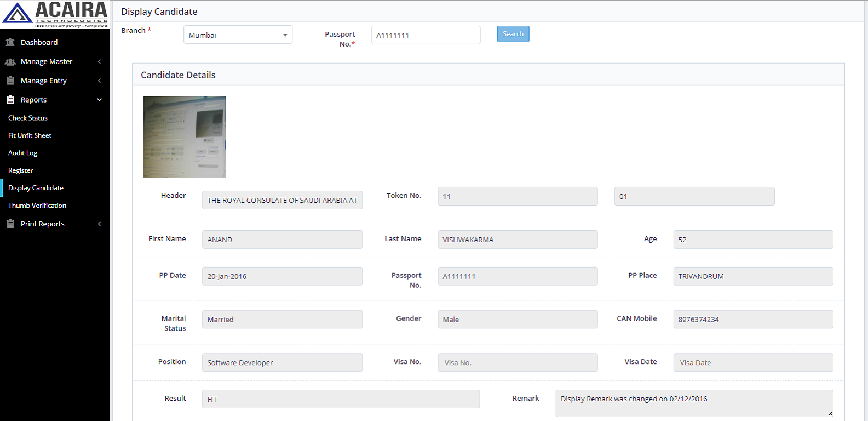Go to Audit Log page
Screen dimensions: 868x421
click(23, 153)
